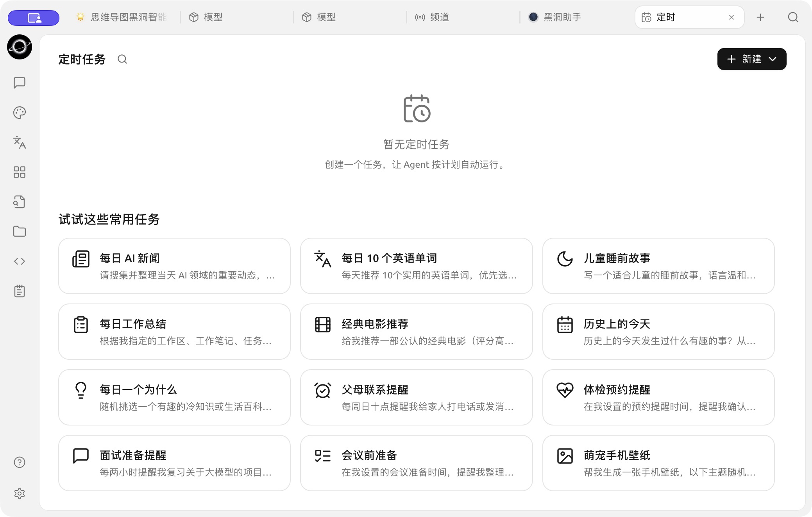Choose the 每日工作总结 card title
The width and height of the screenshot is (812, 517).
pyautogui.click(x=133, y=324)
